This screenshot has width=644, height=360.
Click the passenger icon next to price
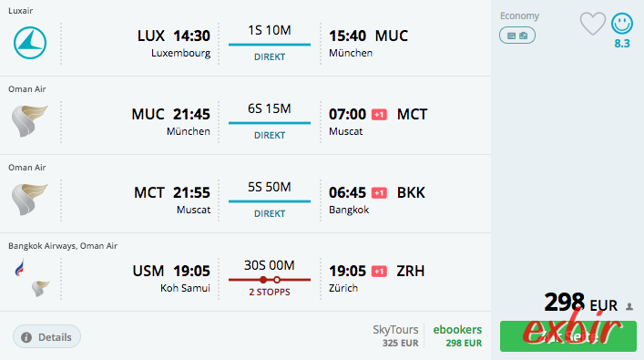(x=629, y=306)
